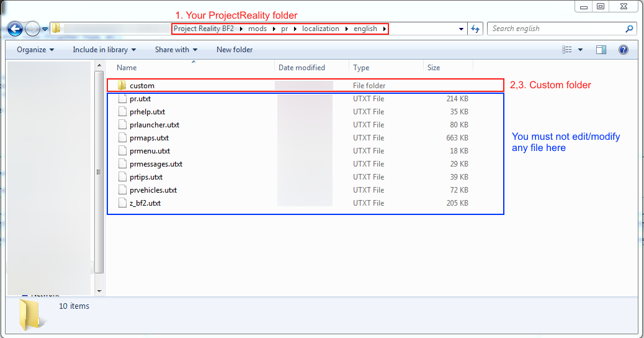This screenshot has width=644, height=338.
Task: Open the recent pages dropdown arrow
Action: [x=45, y=29]
